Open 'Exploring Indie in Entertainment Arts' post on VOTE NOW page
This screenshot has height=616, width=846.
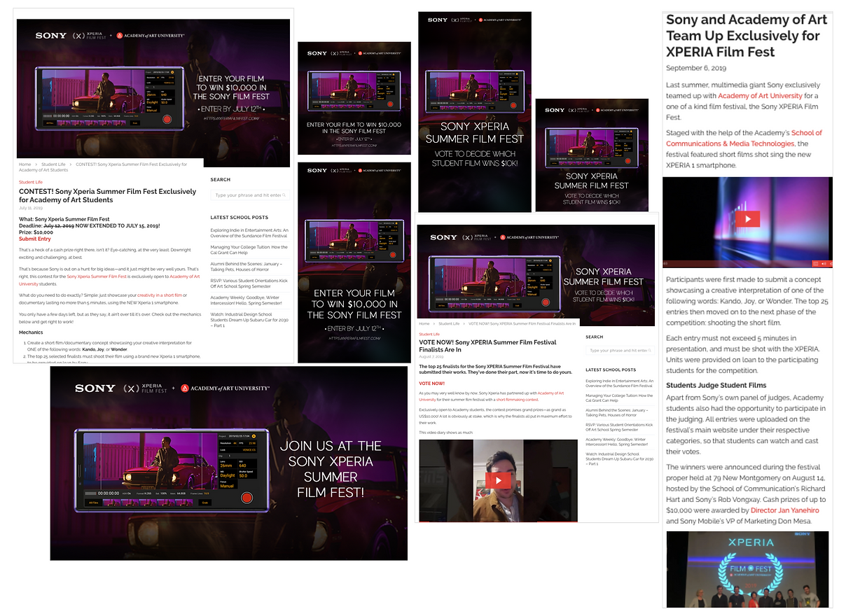point(620,383)
